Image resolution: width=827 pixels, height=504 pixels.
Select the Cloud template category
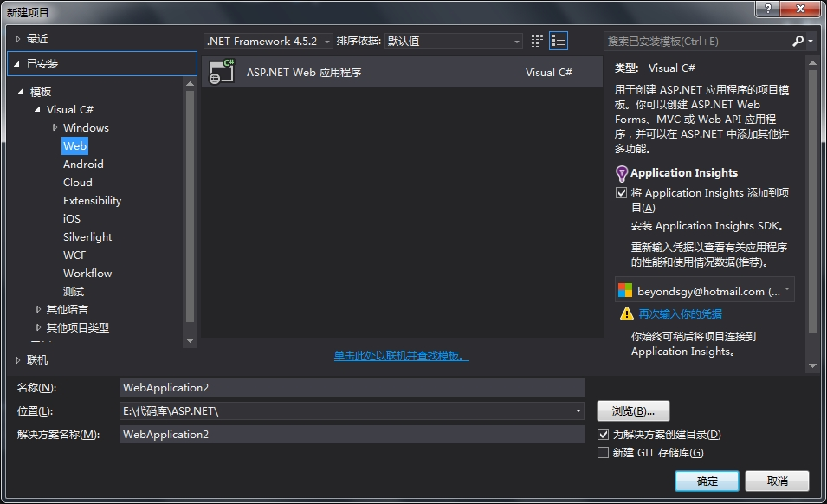coord(78,183)
